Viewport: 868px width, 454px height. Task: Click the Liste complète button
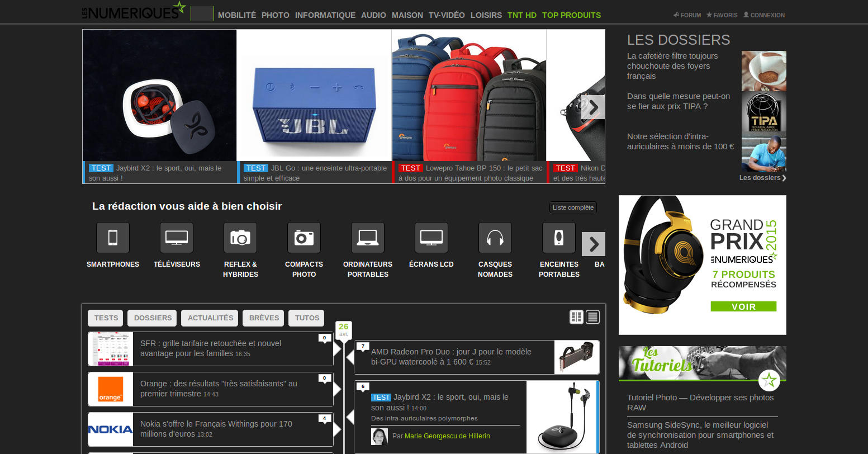click(573, 207)
